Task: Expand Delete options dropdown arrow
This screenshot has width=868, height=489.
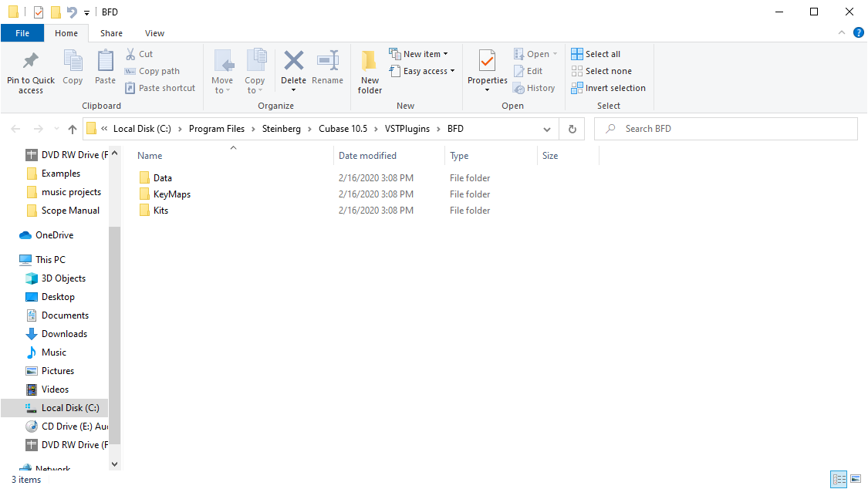Action: coord(293,90)
